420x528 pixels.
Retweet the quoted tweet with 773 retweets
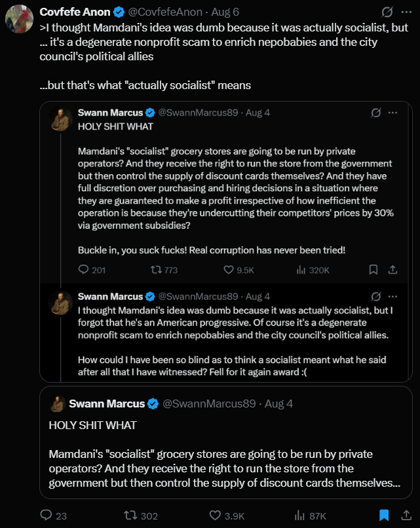click(x=164, y=270)
